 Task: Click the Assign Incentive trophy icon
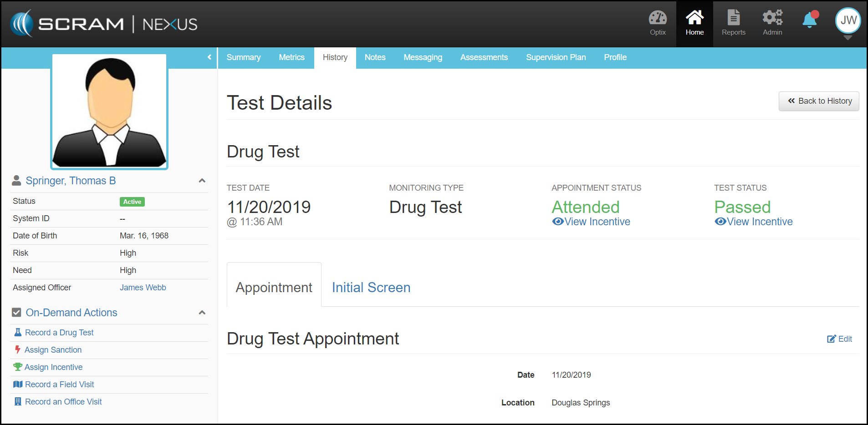[18, 367]
